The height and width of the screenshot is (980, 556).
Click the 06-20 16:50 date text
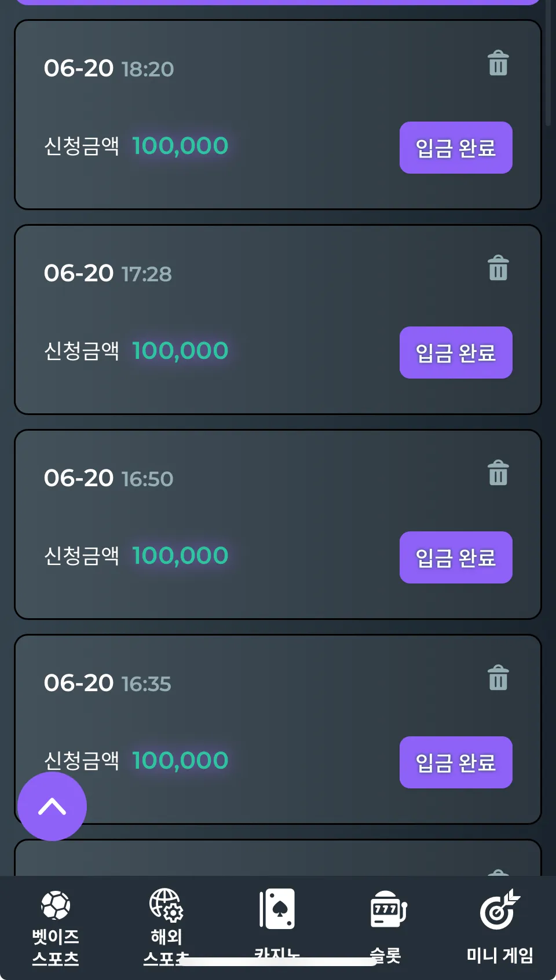(x=78, y=478)
